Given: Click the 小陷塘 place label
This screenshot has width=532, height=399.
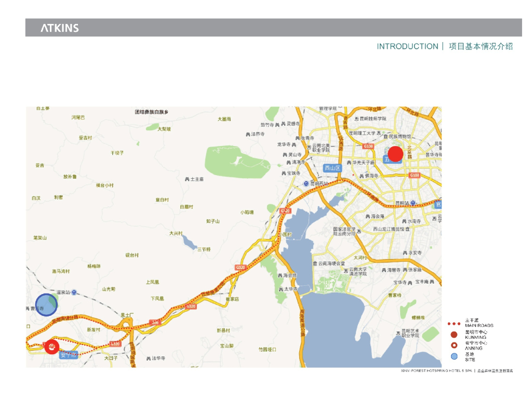Looking at the screenshot, I should click(247, 212).
